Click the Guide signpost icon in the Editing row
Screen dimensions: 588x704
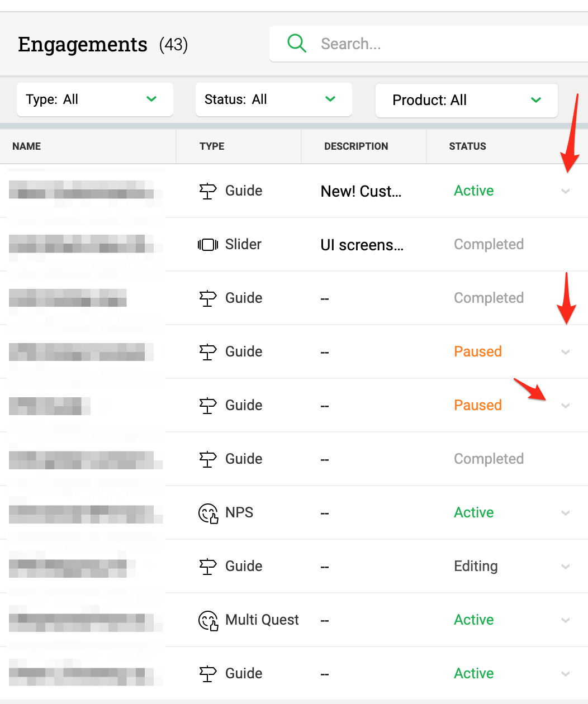coord(208,567)
